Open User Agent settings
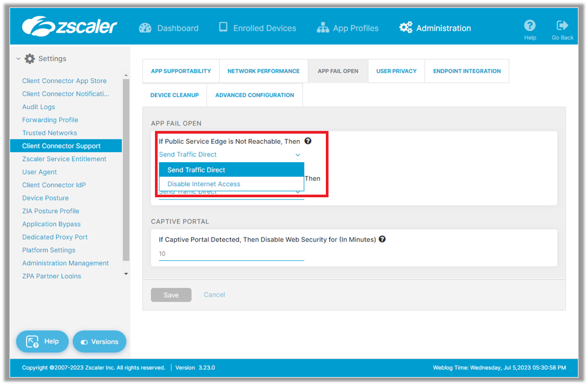 39,172
